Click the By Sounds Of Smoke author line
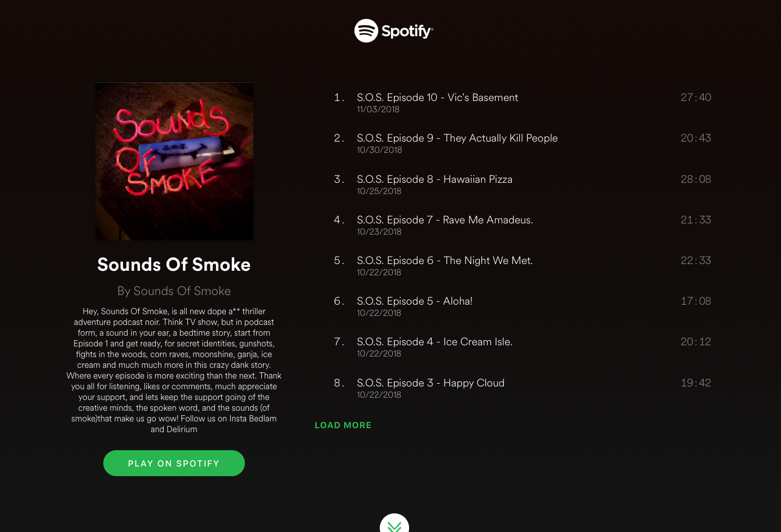Screen dimensions: 781x532 pos(174,291)
